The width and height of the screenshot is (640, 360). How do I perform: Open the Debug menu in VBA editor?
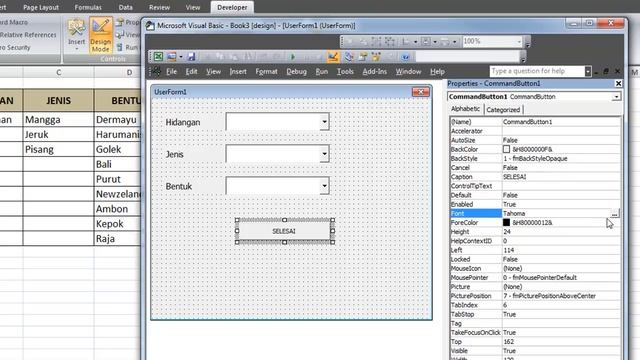pos(296,71)
